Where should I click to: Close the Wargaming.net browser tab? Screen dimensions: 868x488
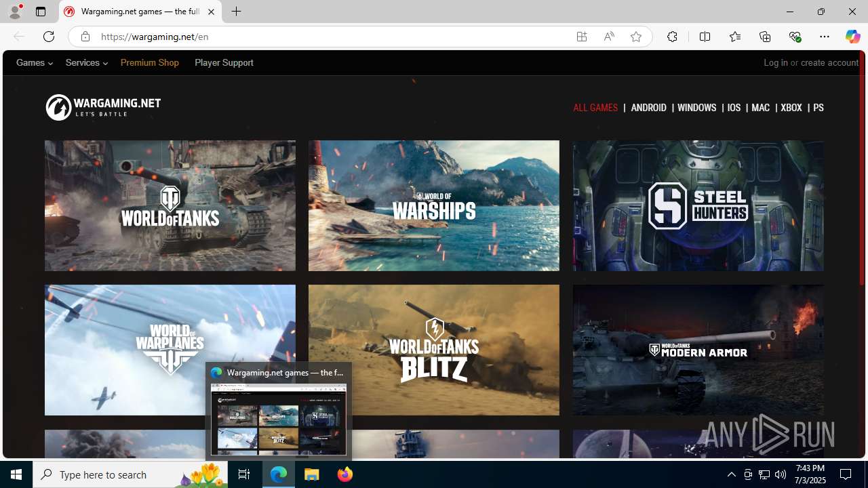point(211,12)
